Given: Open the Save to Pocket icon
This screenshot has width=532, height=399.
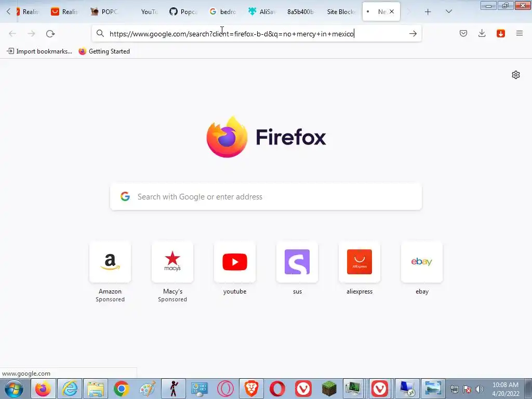Looking at the screenshot, I should click(x=463, y=33).
